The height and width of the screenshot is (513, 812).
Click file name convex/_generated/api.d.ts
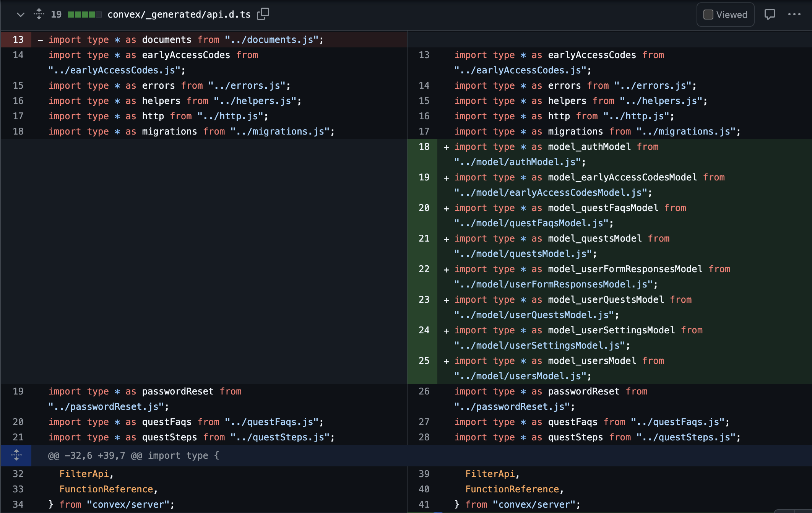(x=179, y=15)
